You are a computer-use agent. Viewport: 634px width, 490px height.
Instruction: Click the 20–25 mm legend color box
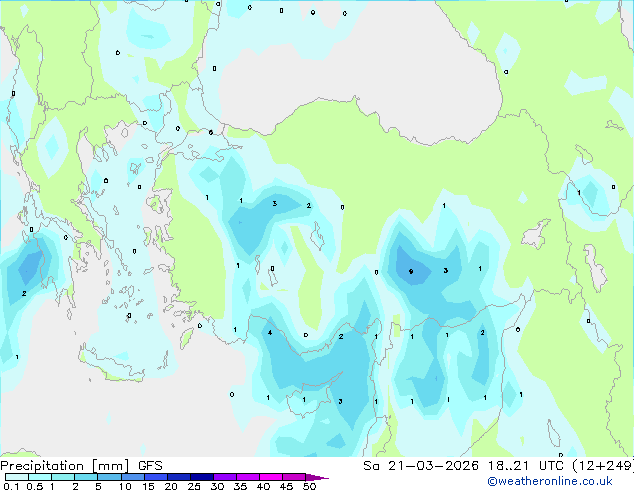pyautogui.click(x=179, y=477)
